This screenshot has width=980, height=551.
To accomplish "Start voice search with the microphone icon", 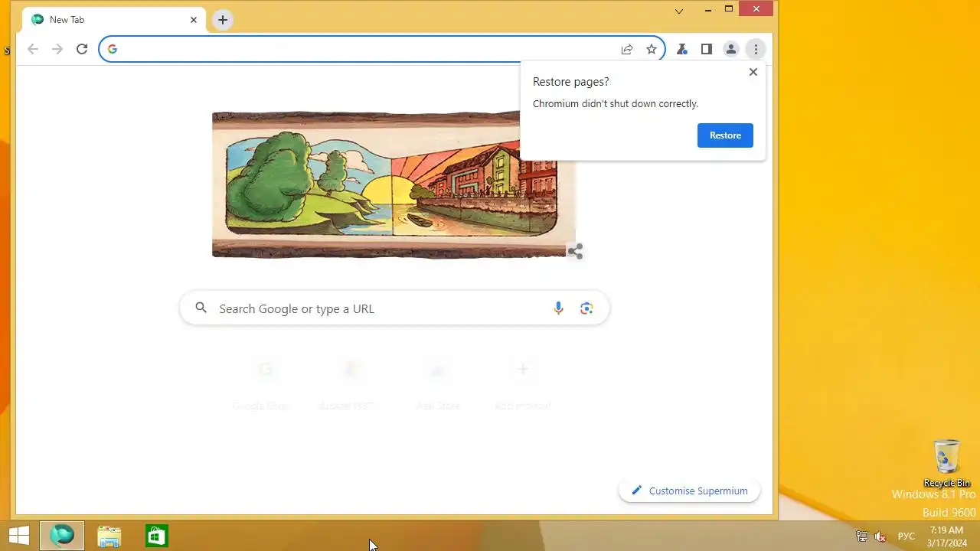I will click(x=558, y=308).
